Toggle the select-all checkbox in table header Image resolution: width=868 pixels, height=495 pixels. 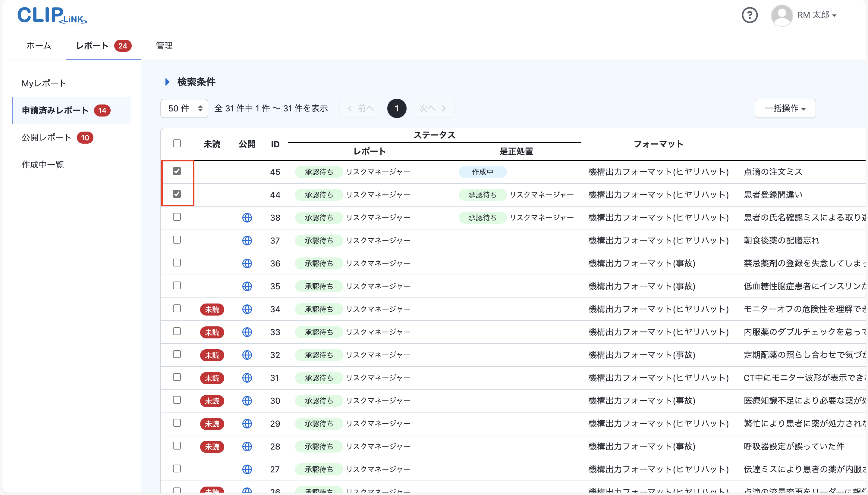tap(177, 143)
